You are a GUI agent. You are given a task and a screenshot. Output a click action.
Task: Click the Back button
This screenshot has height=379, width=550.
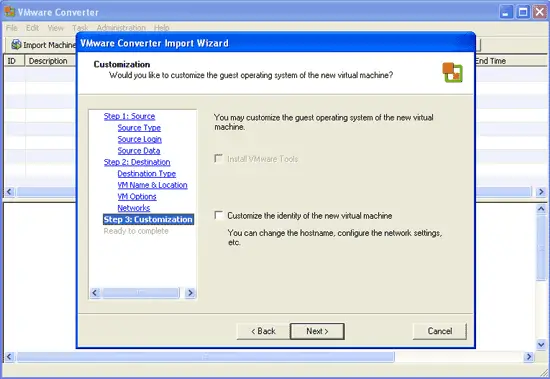[x=263, y=331]
